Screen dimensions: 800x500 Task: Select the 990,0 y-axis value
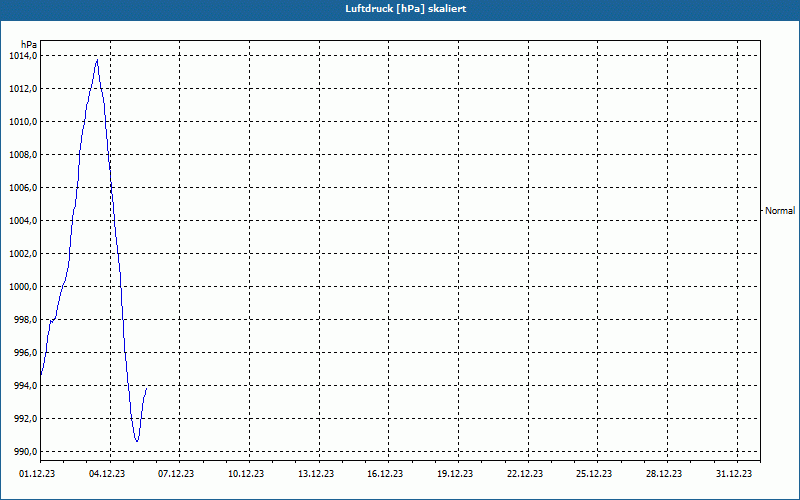[x=25, y=452]
